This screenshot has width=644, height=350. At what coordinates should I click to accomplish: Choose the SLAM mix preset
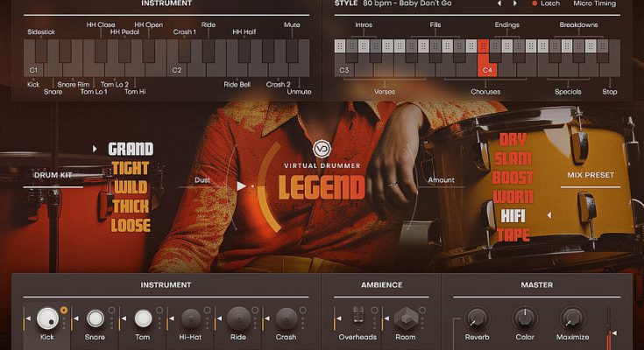pyautogui.click(x=513, y=158)
